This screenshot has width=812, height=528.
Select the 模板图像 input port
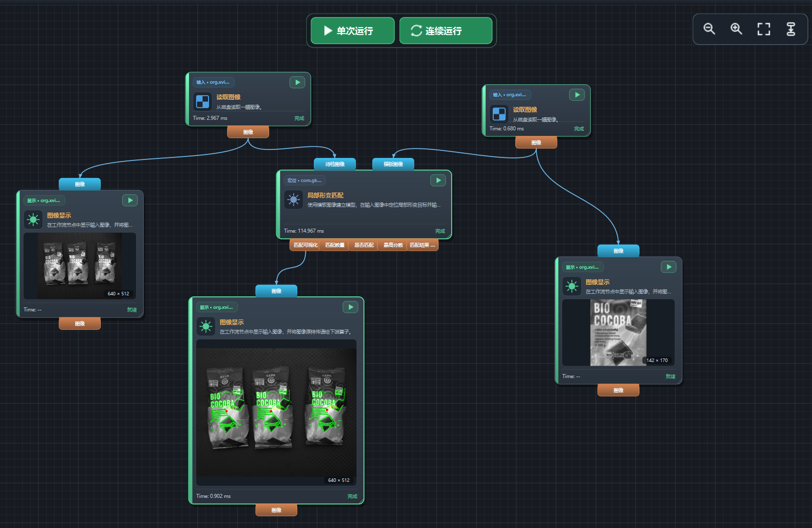[393, 164]
